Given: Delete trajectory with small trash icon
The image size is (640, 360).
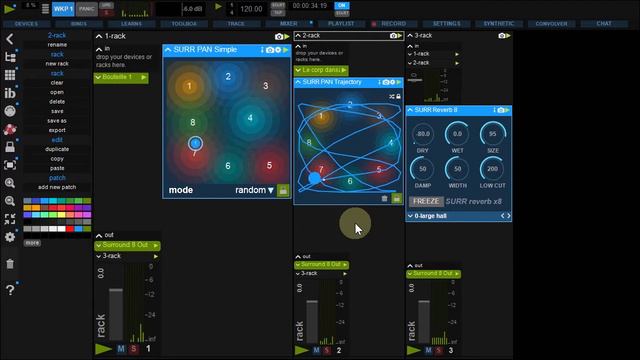Looking at the screenshot, I should click(384, 198).
